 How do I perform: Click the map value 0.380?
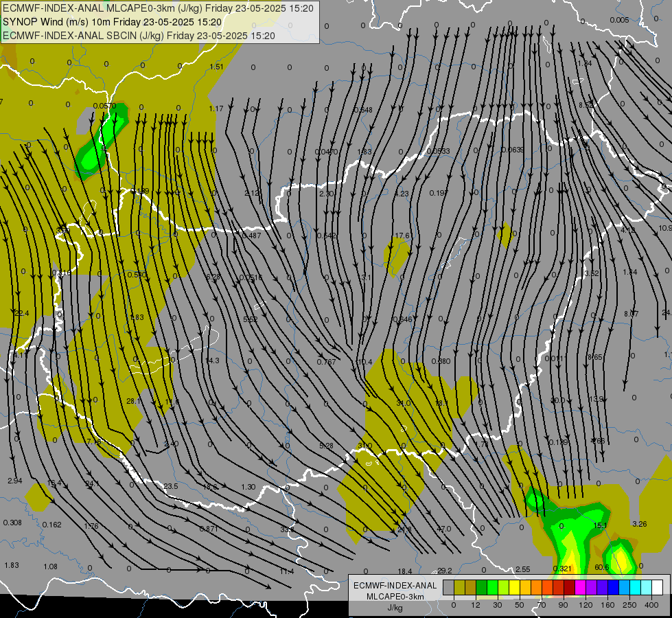(441, 361)
